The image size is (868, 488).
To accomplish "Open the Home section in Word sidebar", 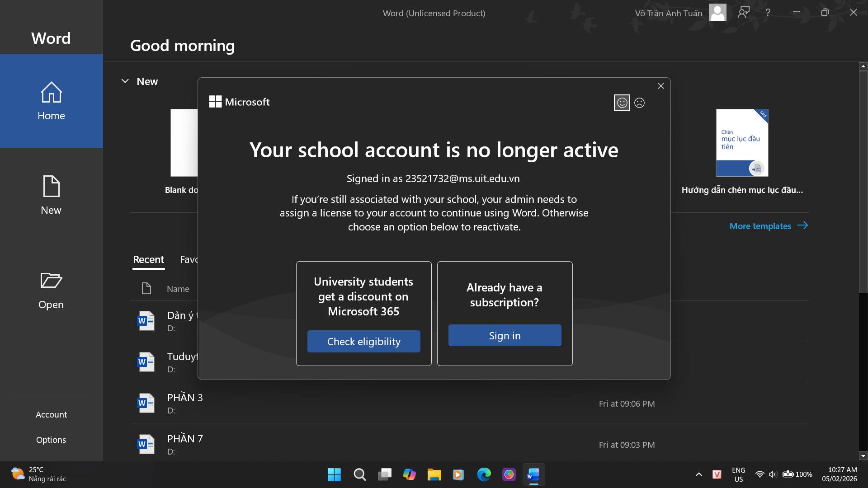I will click(51, 101).
